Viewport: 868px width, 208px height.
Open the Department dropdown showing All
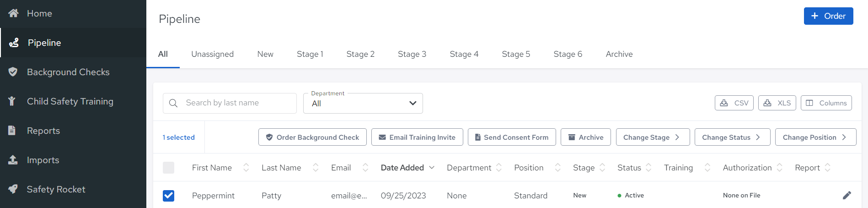tap(363, 103)
